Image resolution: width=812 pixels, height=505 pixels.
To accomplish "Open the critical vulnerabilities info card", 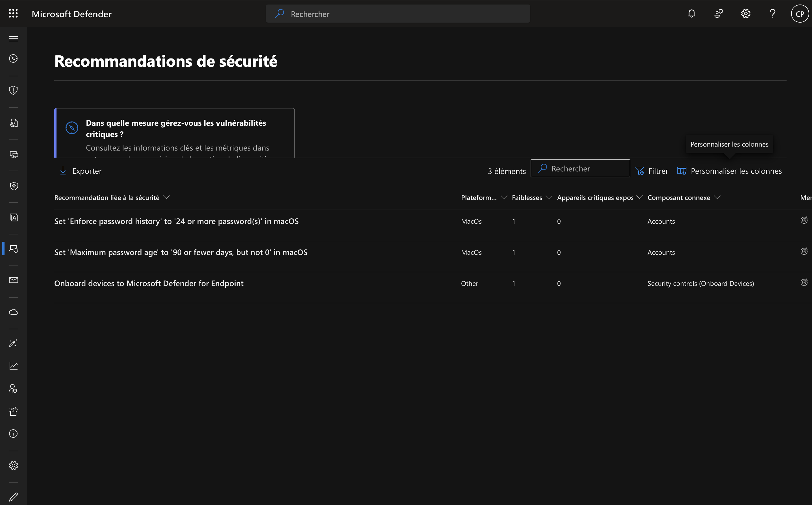I will tap(174, 133).
